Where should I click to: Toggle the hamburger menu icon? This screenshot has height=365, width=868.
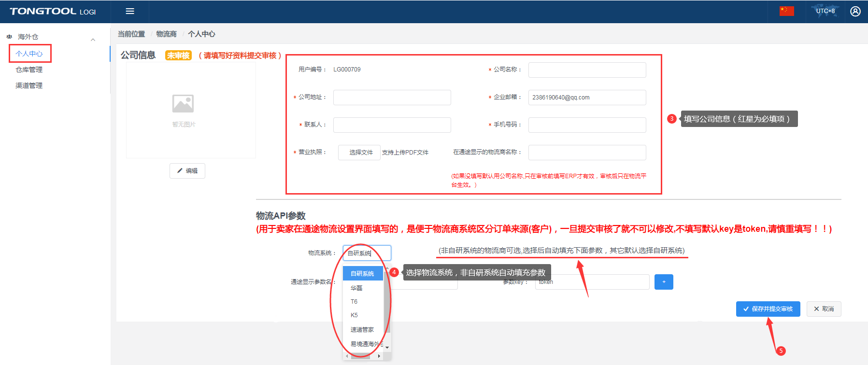tap(130, 11)
